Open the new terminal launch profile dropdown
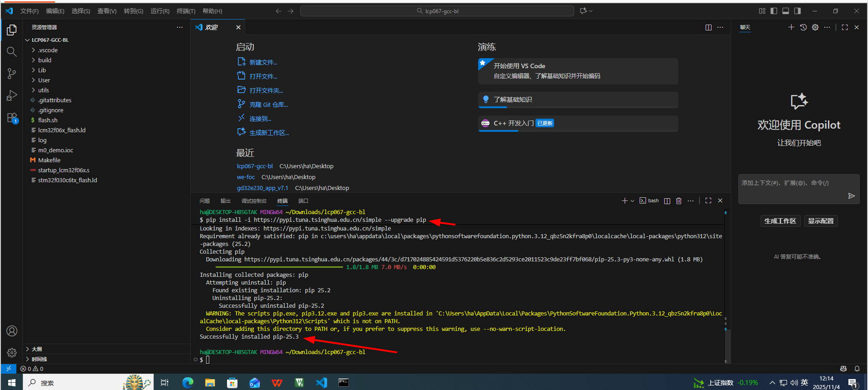 [632, 201]
